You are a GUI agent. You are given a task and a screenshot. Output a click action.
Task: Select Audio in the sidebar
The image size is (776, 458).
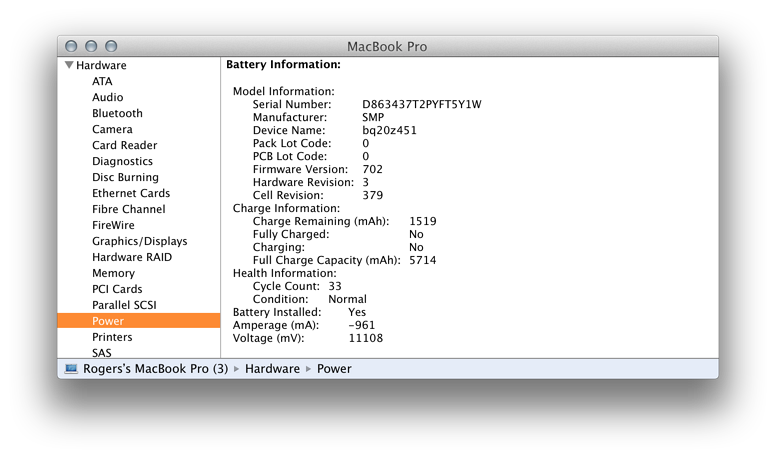(x=107, y=97)
